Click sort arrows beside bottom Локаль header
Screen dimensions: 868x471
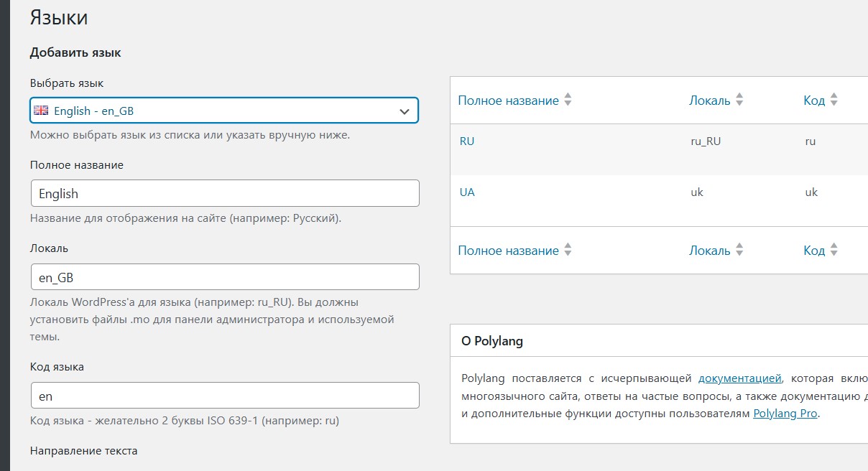739,251
